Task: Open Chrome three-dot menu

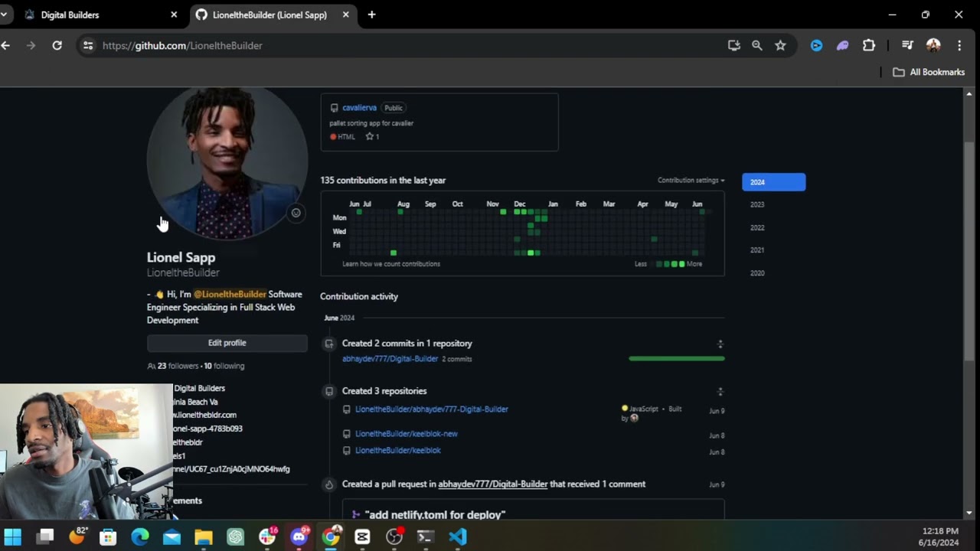Action: point(959,46)
